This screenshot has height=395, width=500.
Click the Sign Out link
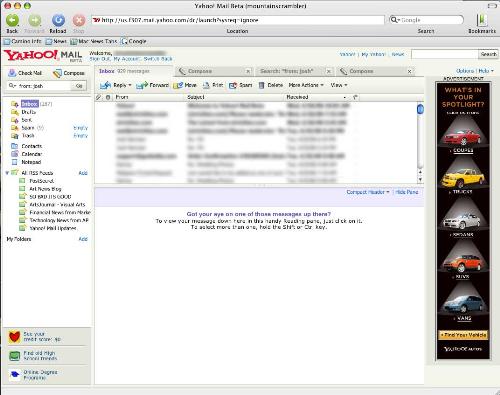(100, 59)
